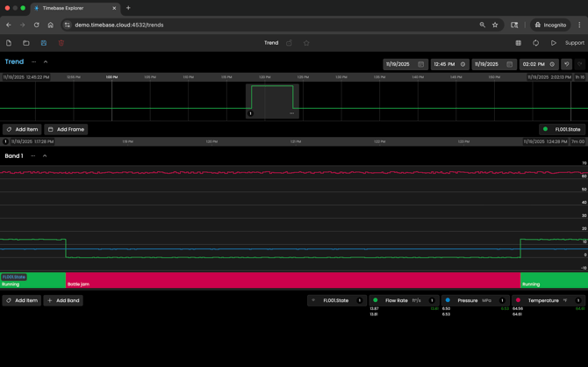Viewport: 588px width, 367px height.
Task: Click the share icon beside Trend title
Action: click(289, 43)
